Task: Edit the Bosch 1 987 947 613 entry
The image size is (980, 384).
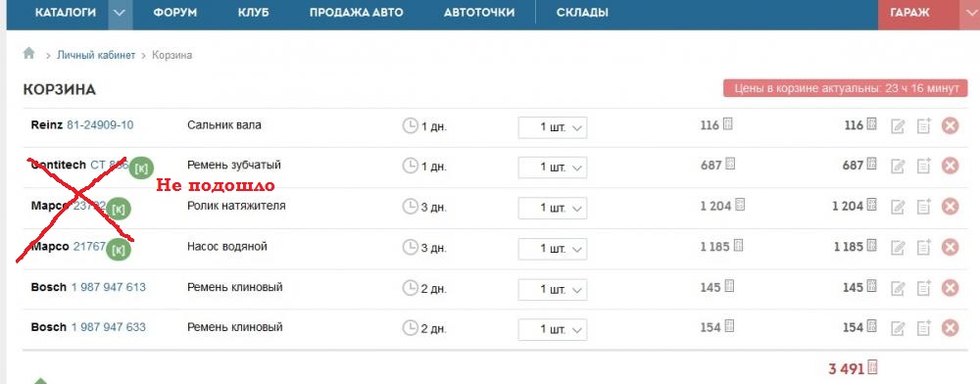Action: click(x=898, y=288)
